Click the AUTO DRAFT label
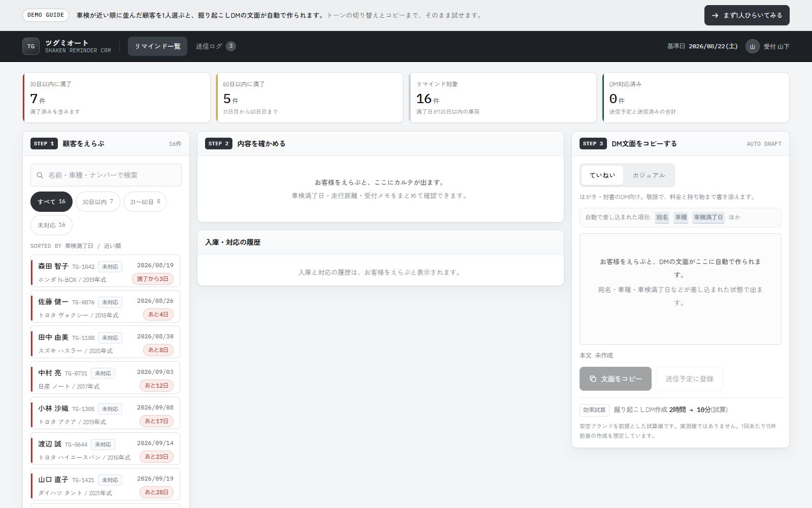 click(764, 144)
